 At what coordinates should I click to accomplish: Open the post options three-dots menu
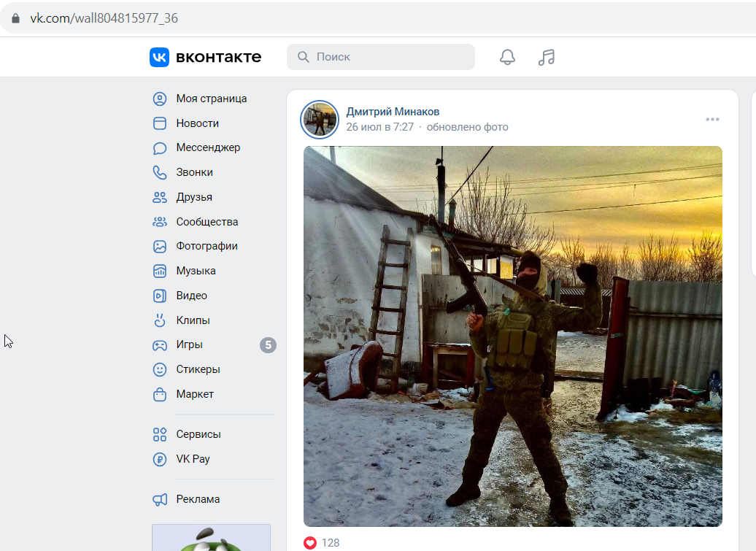(712, 119)
